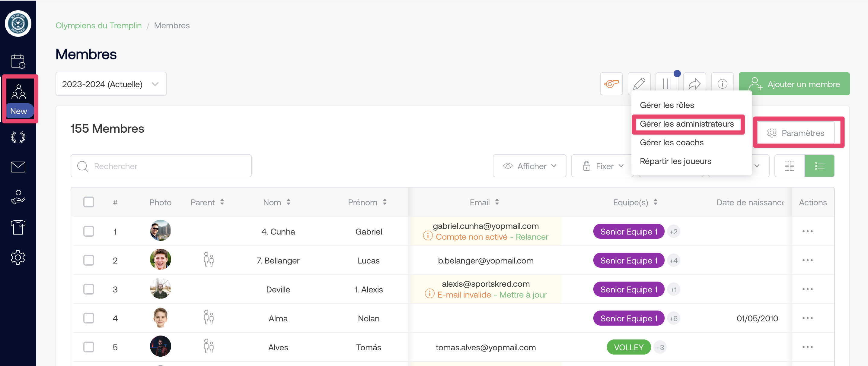Click the 01/05/2010 birth date cell
Image resolution: width=868 pixels, height=366 pixels.
[x=757, y=319]
